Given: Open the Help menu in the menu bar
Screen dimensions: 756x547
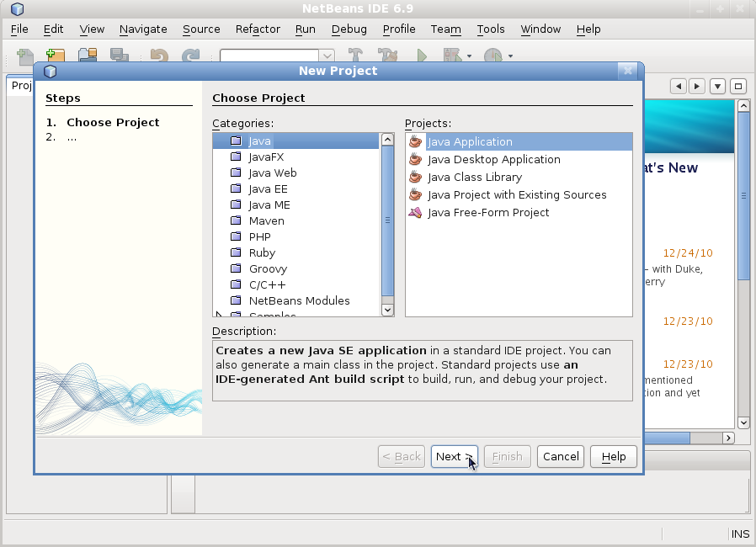Looking at the screenshot, I should point(588,29).
